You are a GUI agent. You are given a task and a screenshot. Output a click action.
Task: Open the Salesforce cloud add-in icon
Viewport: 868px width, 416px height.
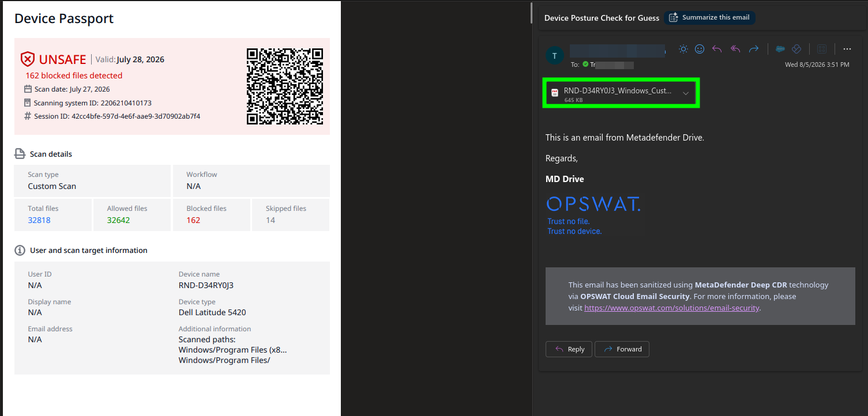pyautogui.click(x=780, y=50)
